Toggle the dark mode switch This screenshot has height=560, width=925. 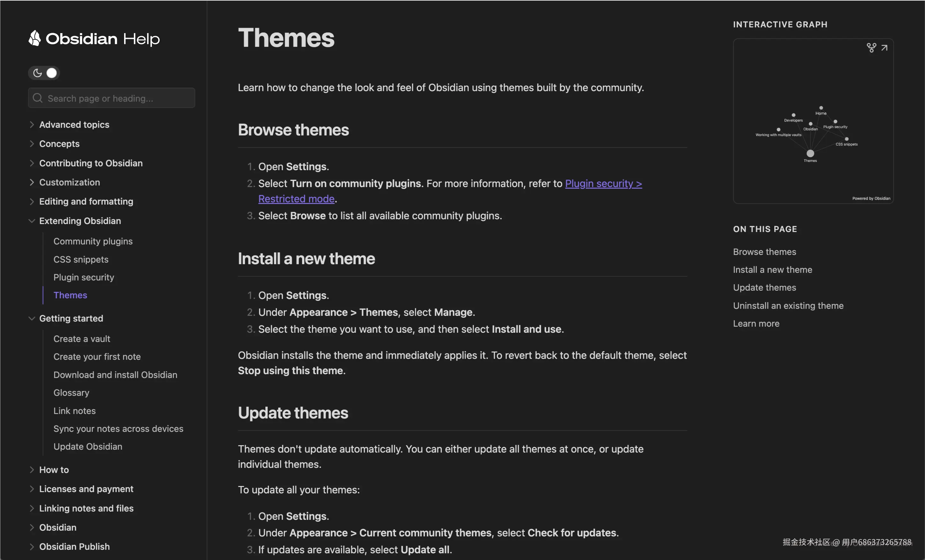44,73
